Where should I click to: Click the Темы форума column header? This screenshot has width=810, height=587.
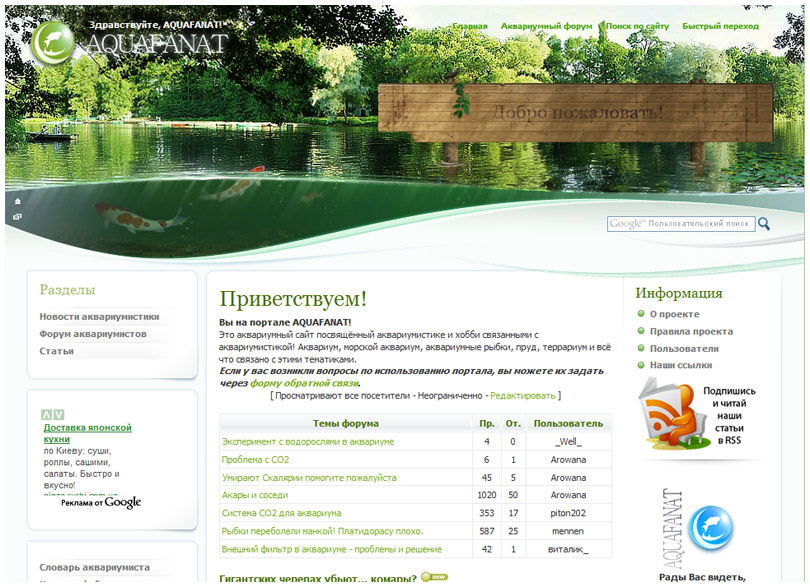[x=346, y=423]
